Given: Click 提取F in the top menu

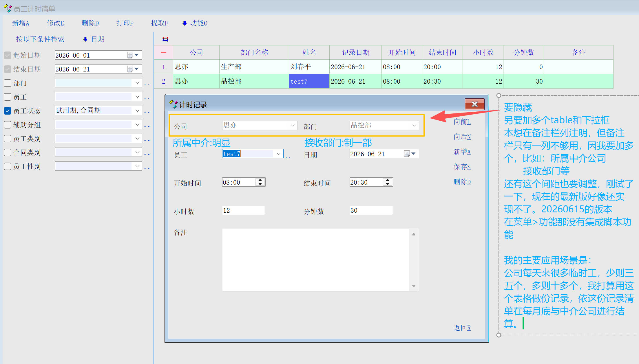Looking at the screenshot, I should click(160, 23).
